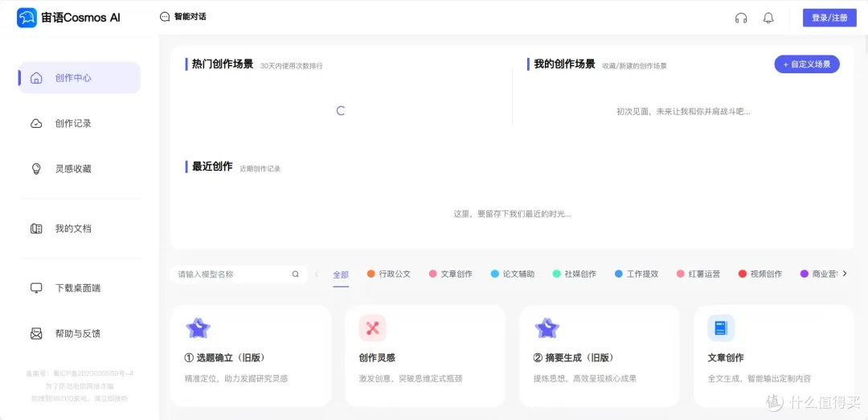Select the 论文辅助 category tab
The image size is (868, 420).
point(513,274)
